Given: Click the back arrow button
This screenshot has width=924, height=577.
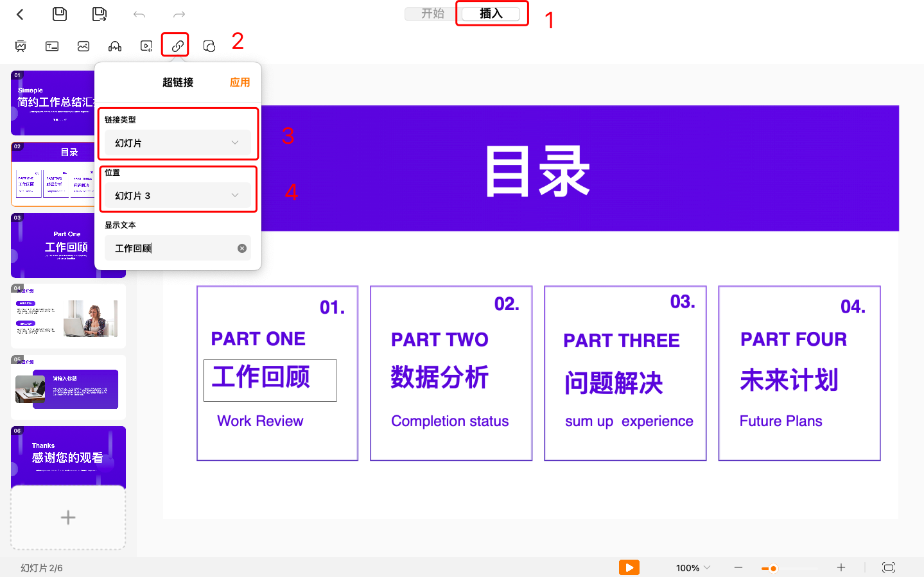Looking at the screenshot, I should [x=19, y=13].
